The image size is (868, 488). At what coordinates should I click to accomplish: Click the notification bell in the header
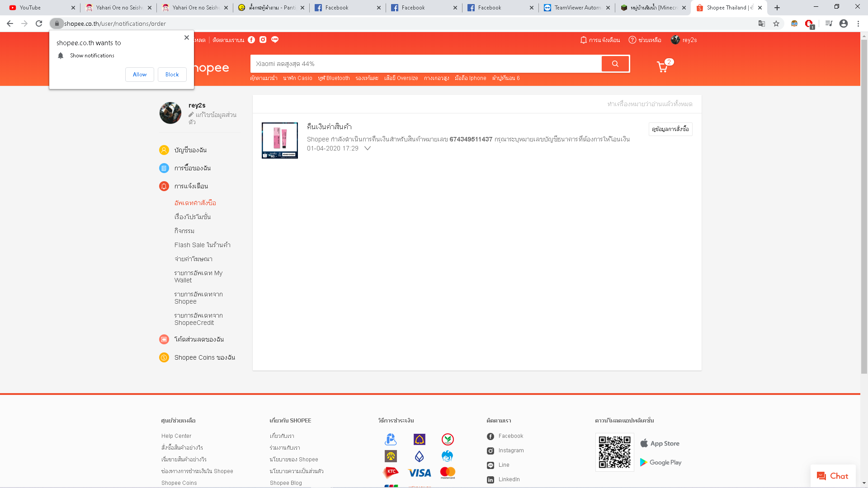pos(583,40)
